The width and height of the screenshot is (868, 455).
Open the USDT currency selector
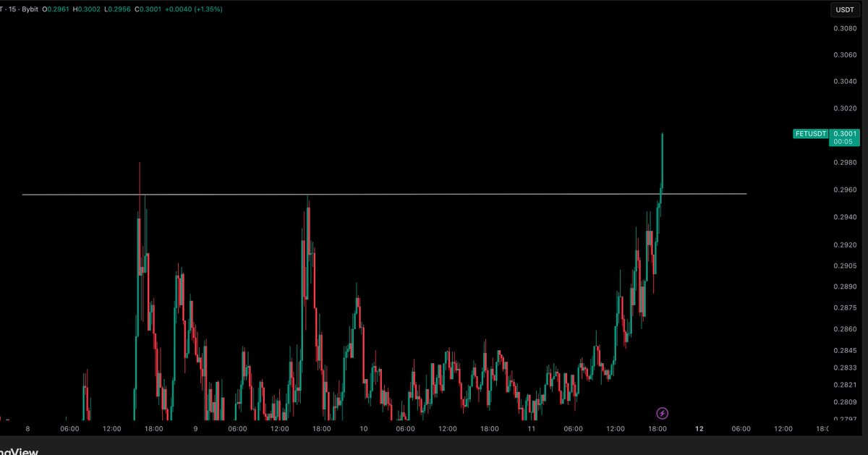(844, 10)
